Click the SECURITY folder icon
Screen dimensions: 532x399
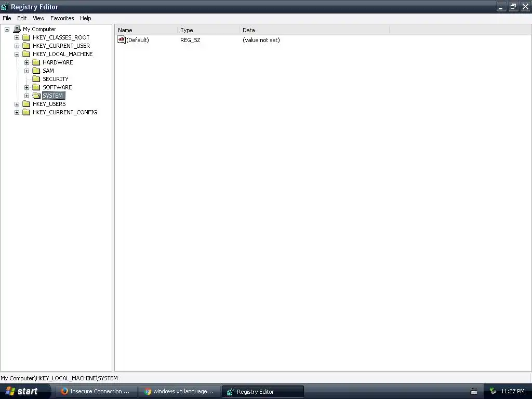click(x=36, y=79)
